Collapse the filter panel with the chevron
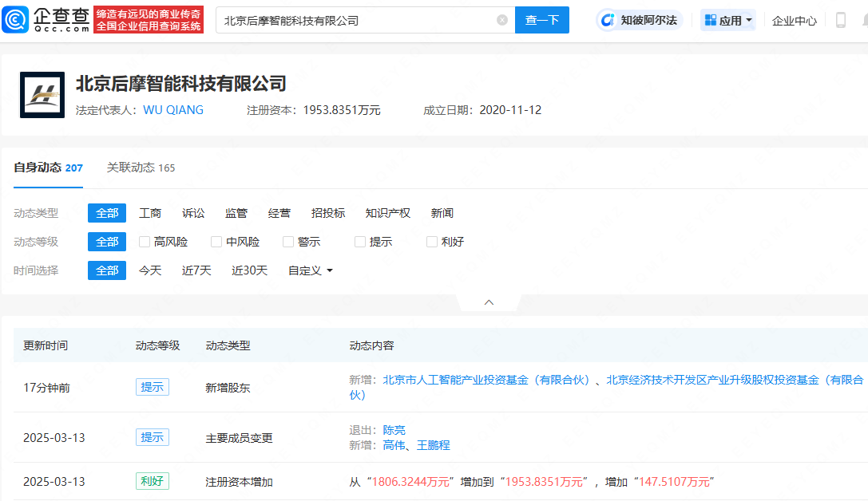The image size is (868, 501). point(489,302)
